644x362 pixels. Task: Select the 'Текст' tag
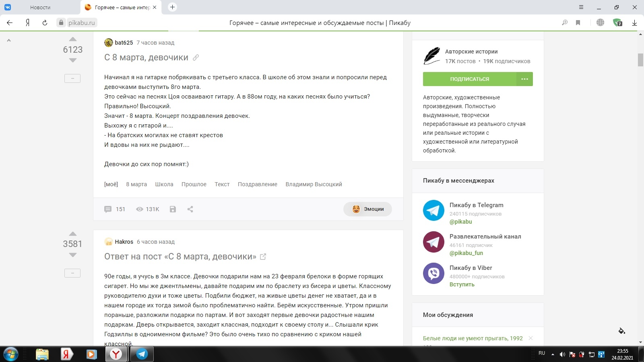point(222,184)
